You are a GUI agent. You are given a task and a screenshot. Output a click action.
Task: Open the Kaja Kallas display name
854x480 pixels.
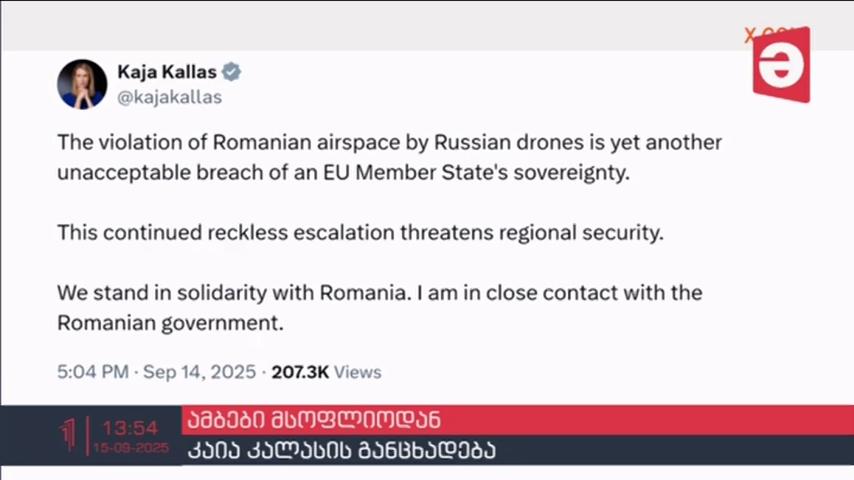[167, 72]
